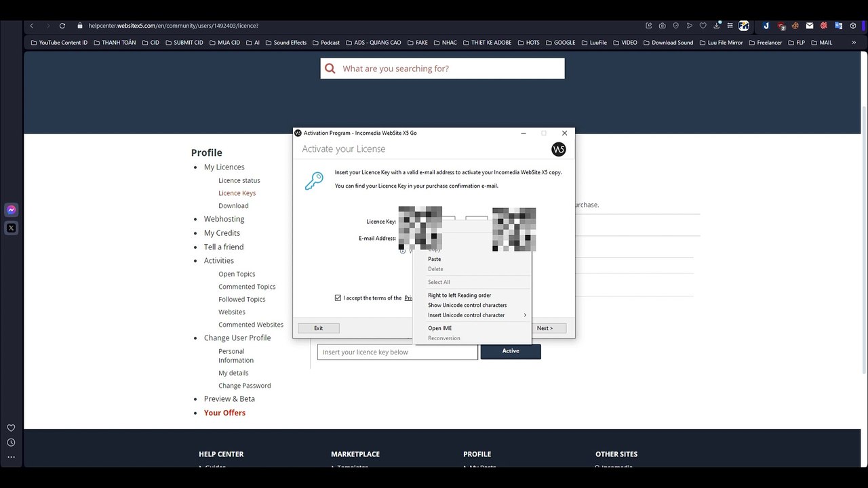This screenshot has height=488, width=868.
Task: Open the Licence status link
Action: click(x=239, y=180)
